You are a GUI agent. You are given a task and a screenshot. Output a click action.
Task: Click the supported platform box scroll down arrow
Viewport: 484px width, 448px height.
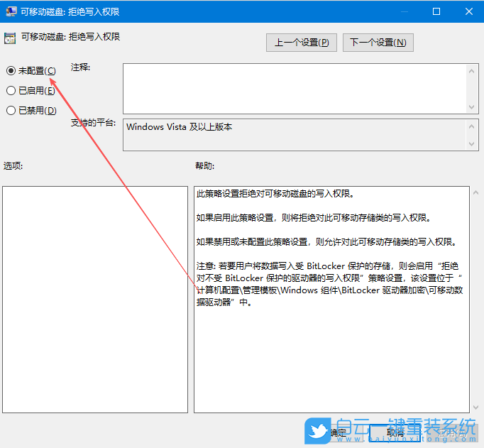(471, 144)
